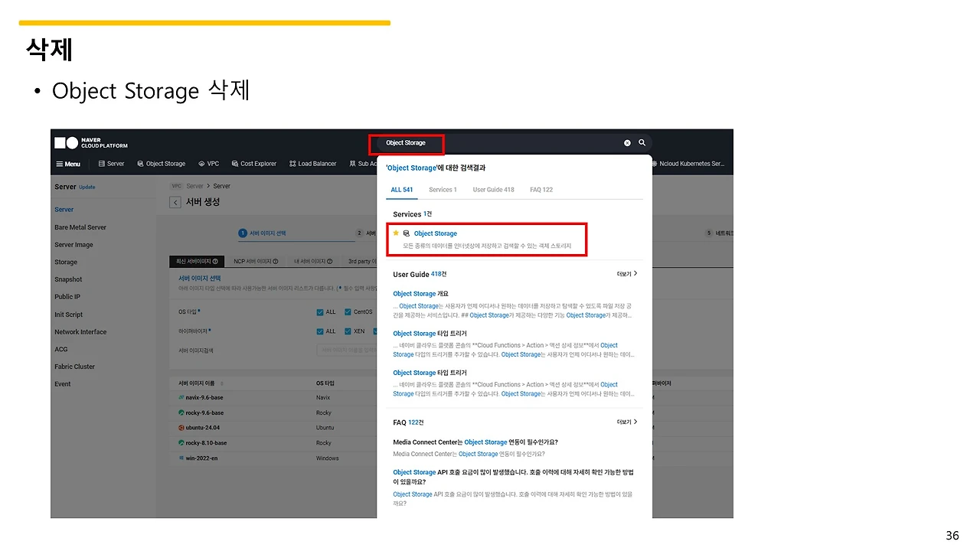Click step 1 서버 이미지 선택 in the wizard

coord(262,233)
